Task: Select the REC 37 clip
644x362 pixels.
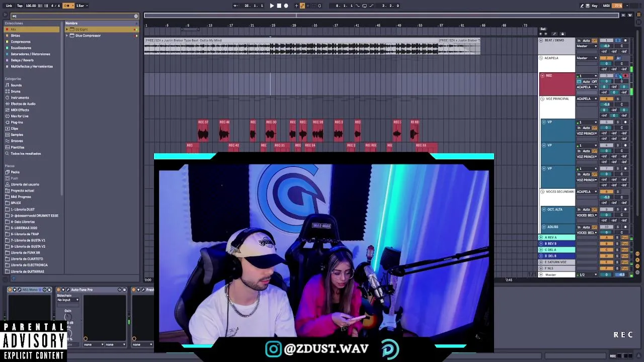Action: (203, 130)
